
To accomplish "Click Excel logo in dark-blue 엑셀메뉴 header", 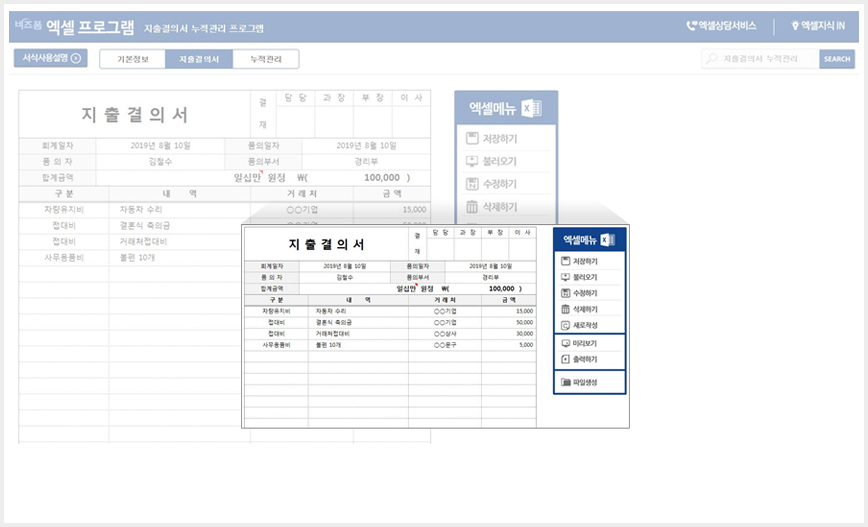I will [x=607, y=239].
